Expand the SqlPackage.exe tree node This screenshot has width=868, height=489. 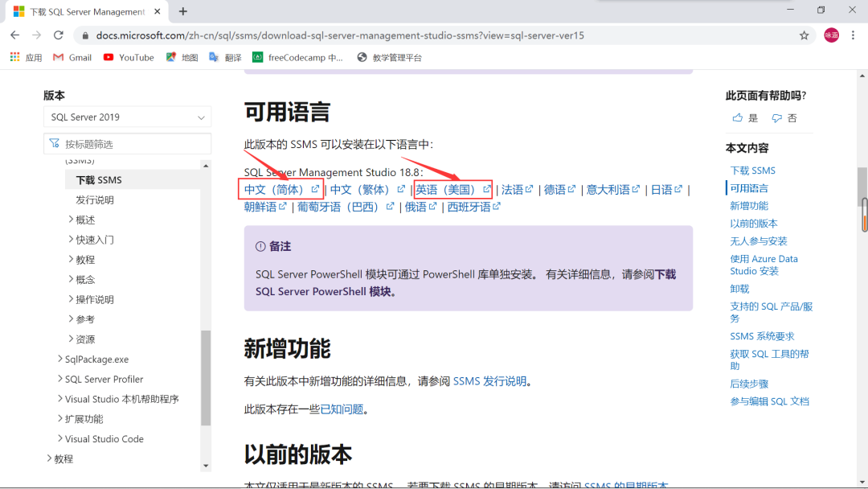pyautogui.click(x=59, y=359)
